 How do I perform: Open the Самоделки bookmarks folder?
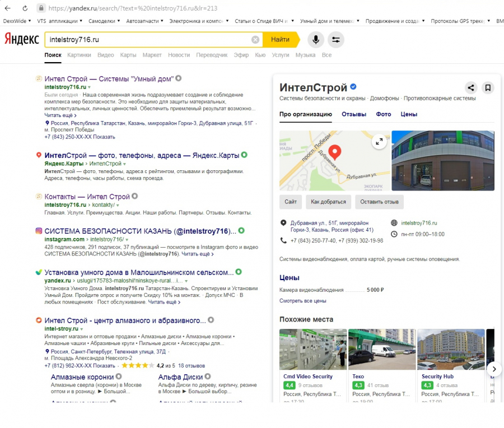(104, 21)
